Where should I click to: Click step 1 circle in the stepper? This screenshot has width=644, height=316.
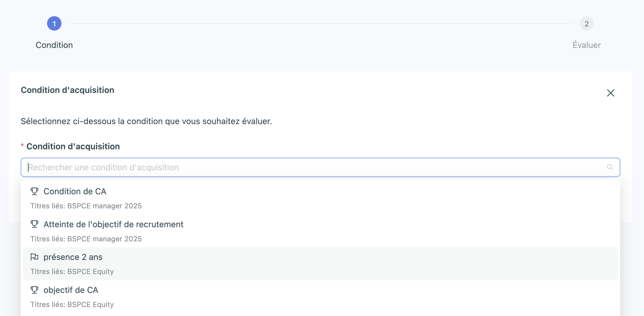point(54,24)
